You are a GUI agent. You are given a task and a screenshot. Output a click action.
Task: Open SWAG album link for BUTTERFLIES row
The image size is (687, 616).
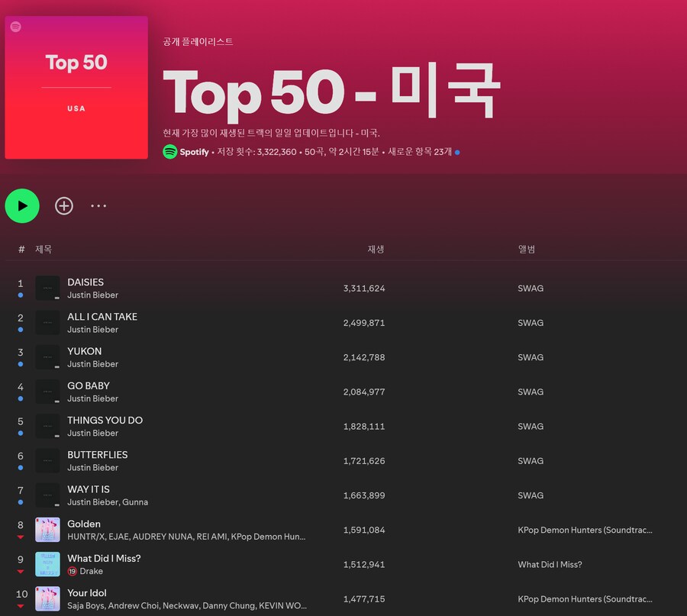(x=531, y=461)
